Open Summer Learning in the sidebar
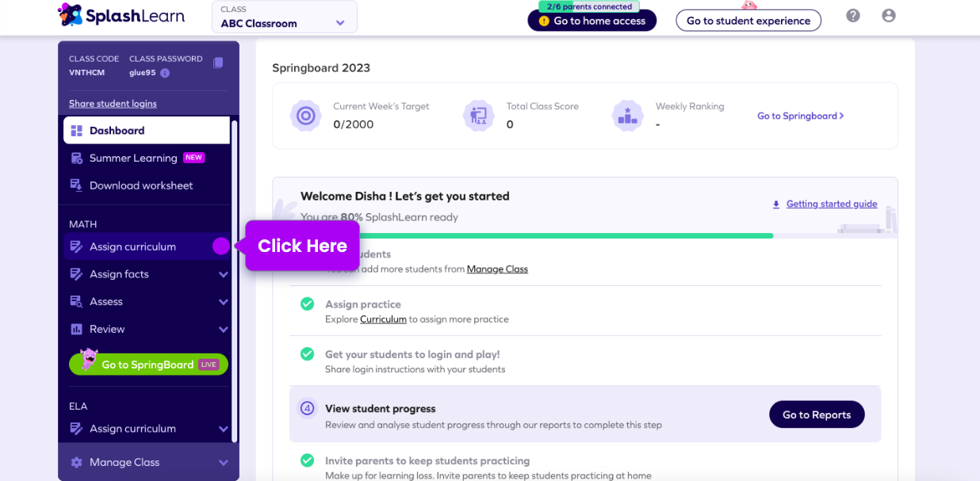The image size is (980, 481). pyautogui.click(x=133, y=158)
